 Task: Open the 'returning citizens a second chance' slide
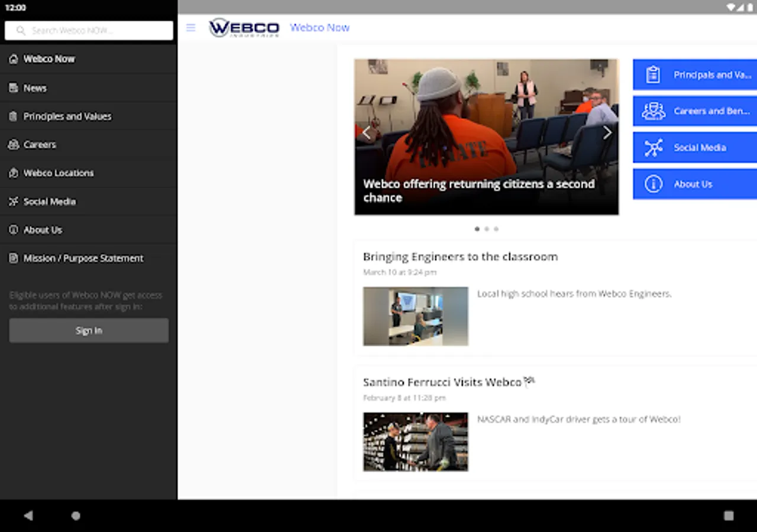486,137
